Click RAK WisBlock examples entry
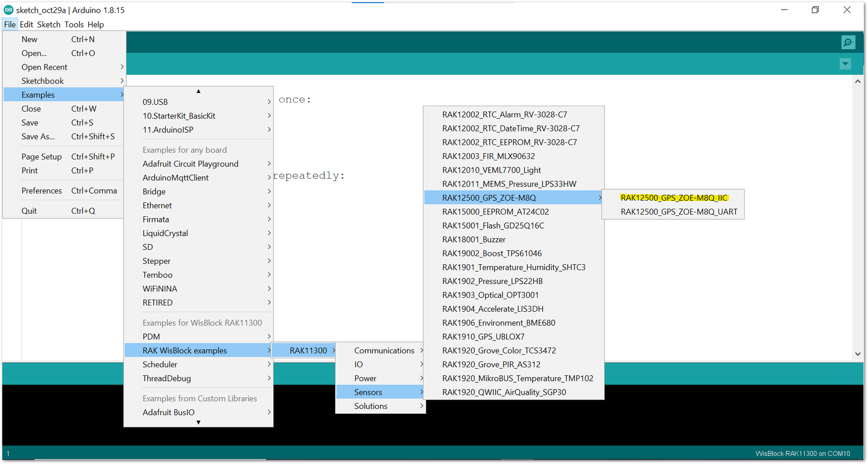 click(x=198, y=351)
